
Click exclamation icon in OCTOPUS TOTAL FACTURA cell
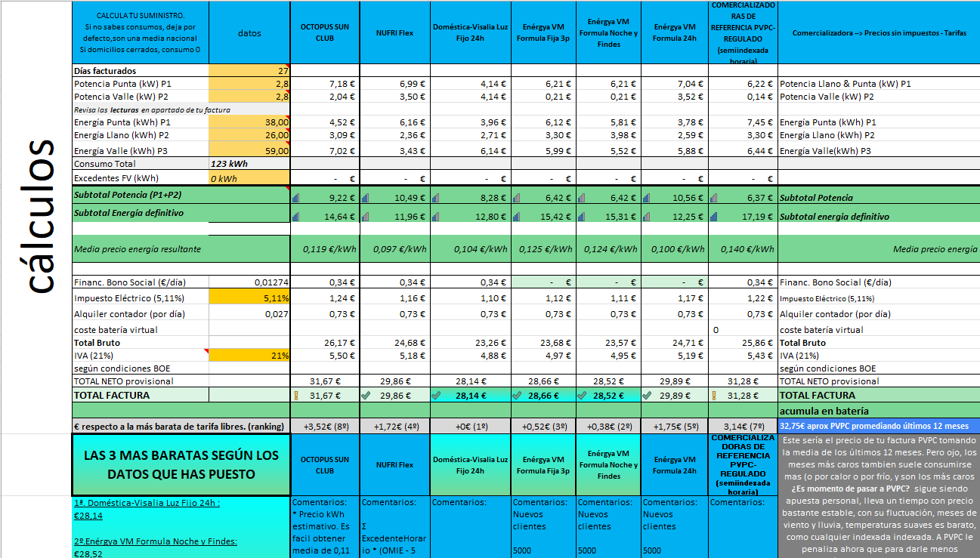click(x=296, y=395)
